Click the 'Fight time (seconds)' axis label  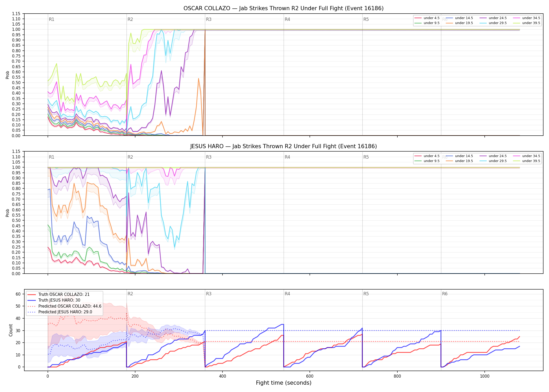pyautogui.click(x=284, y=383)
